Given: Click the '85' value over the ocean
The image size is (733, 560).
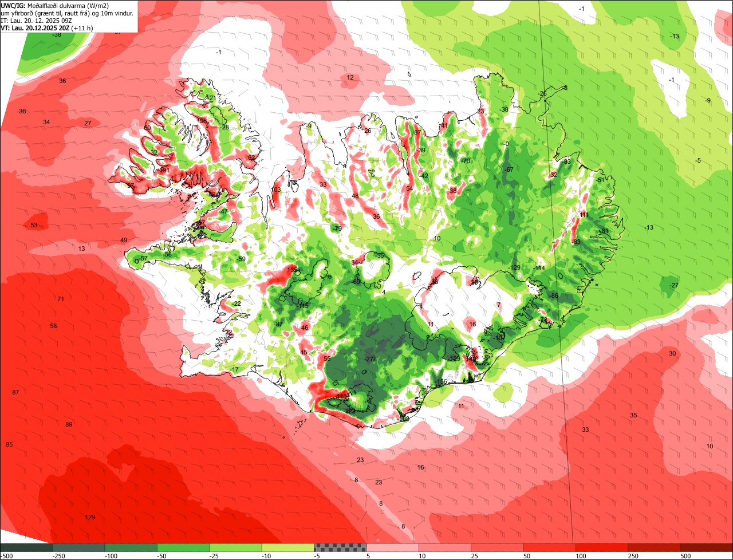Looking at the screenshot, I should pyautogui.click(x=9, y=445).
